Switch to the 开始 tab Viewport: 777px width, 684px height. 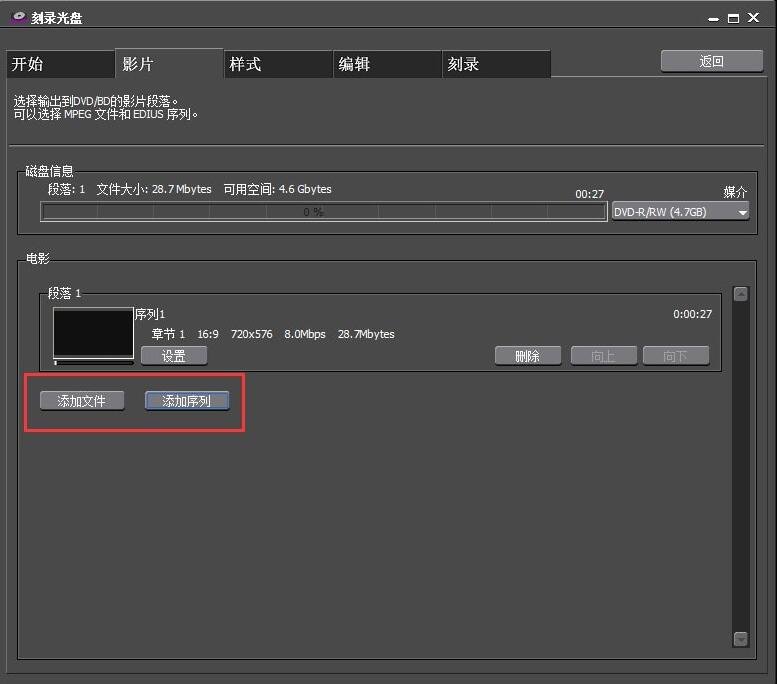click(x=60, y=64)
